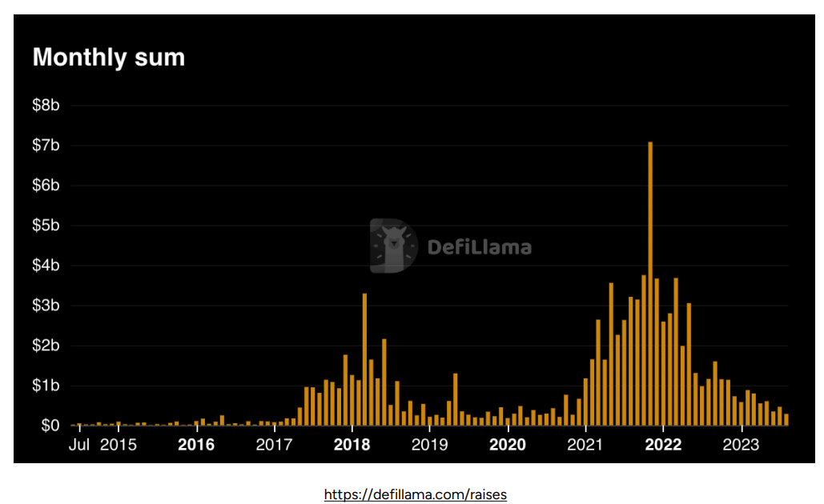Click the DefiLlama watermark text

tap(479, 247)
